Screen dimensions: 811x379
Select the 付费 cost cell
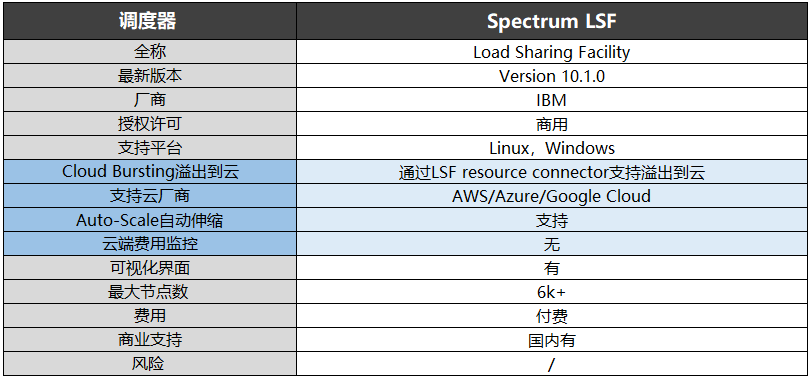(552, 316)
